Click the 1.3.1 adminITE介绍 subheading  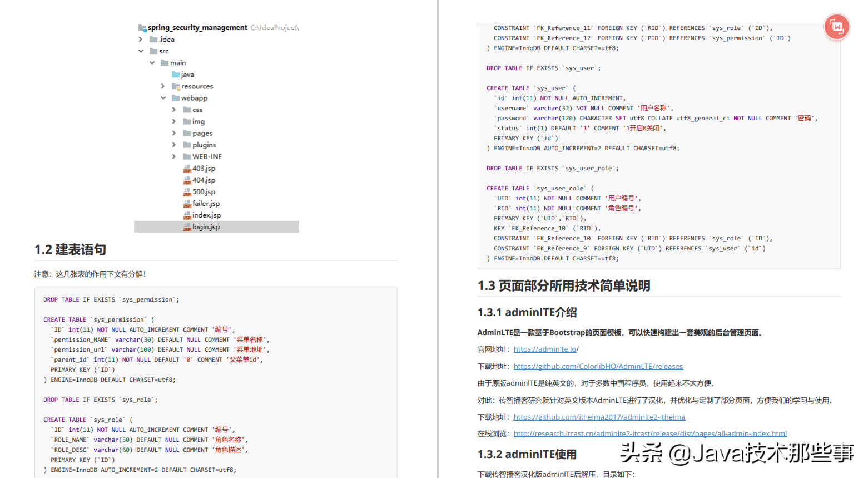[527, 313]
